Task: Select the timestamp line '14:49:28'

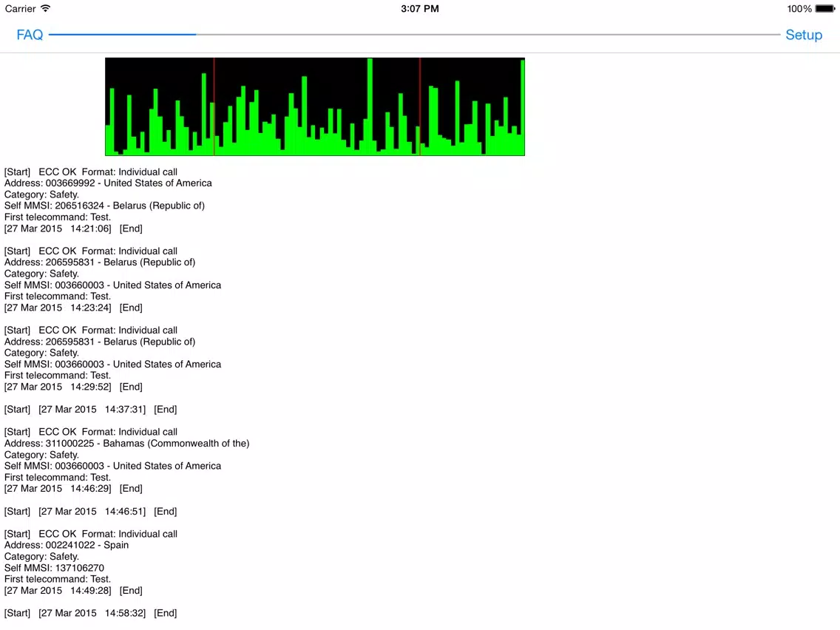Action: tap(73, 591)
